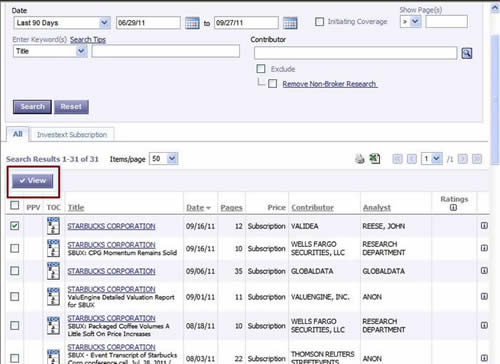Sort results by the Date column

(198, 208)
